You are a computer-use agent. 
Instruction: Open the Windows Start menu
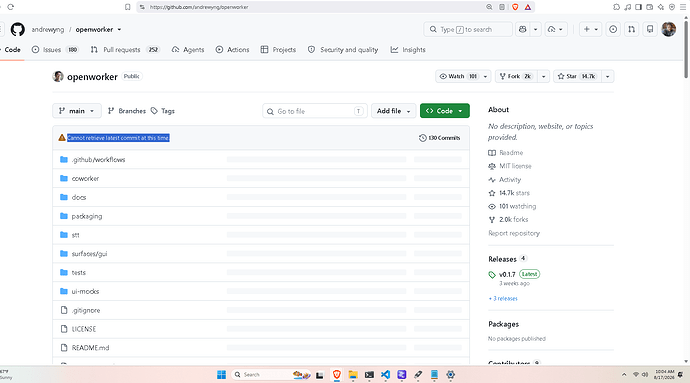[221, 375]
